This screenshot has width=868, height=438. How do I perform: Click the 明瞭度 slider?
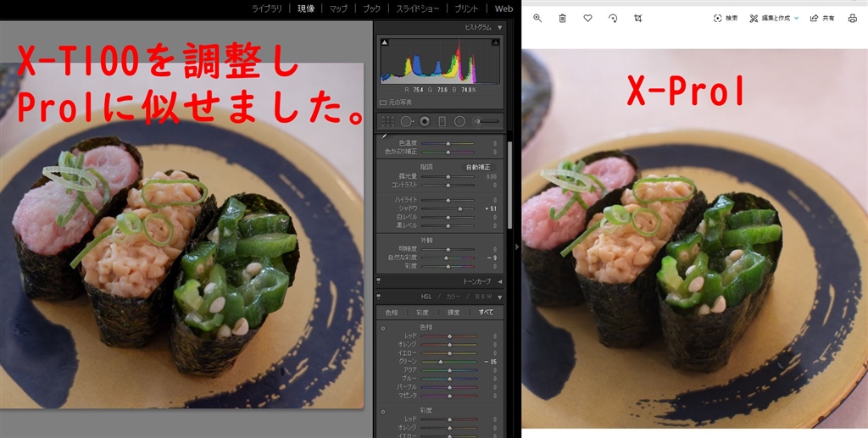(448, 249)
